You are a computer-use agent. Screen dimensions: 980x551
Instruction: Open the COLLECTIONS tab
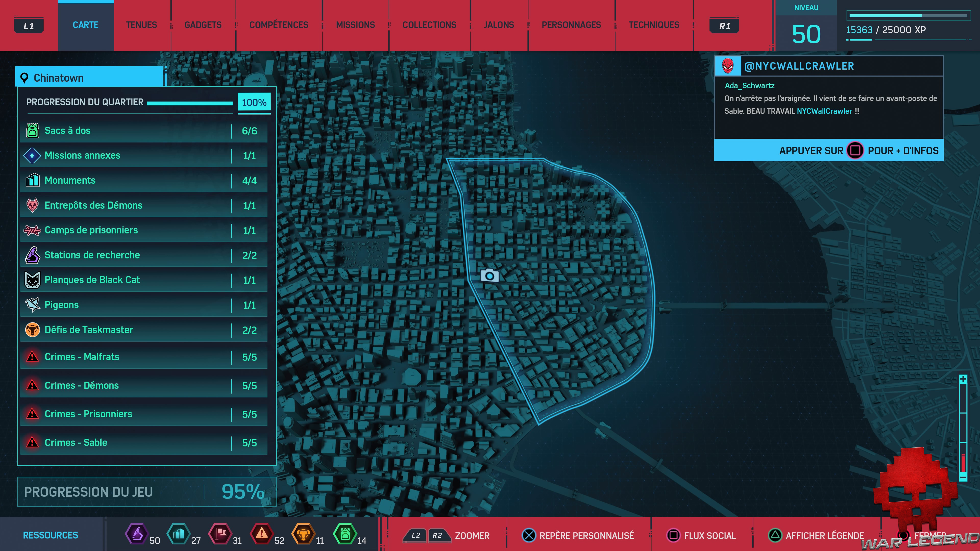(x=429, y=25)
